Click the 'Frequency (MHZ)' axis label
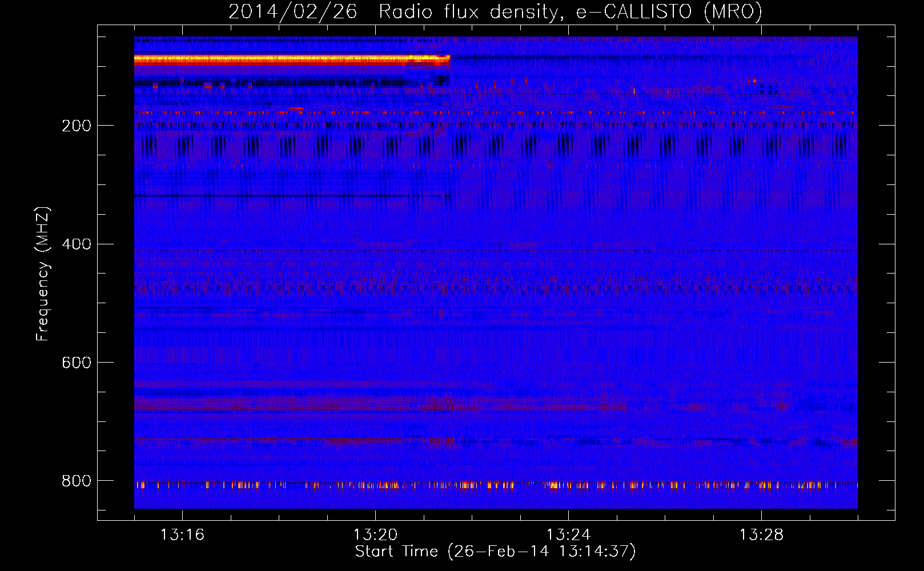Viewport: 924px width, 571px height. [43, 274]
